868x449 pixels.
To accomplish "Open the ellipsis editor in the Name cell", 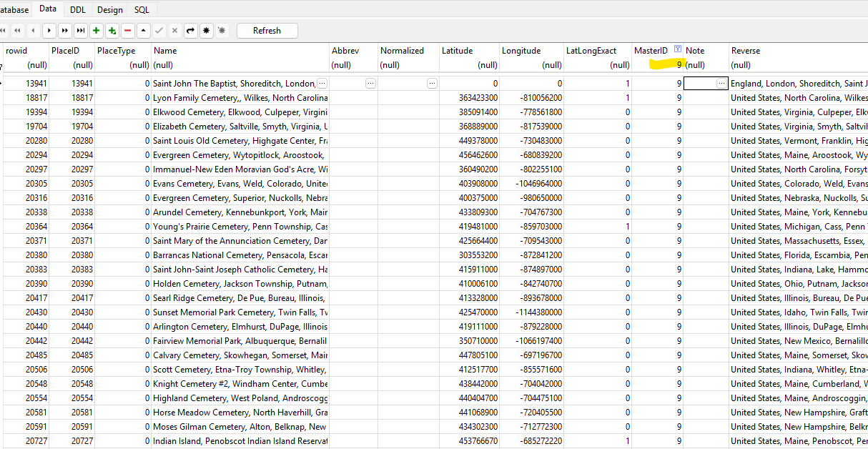I will [x=322, y=84].
